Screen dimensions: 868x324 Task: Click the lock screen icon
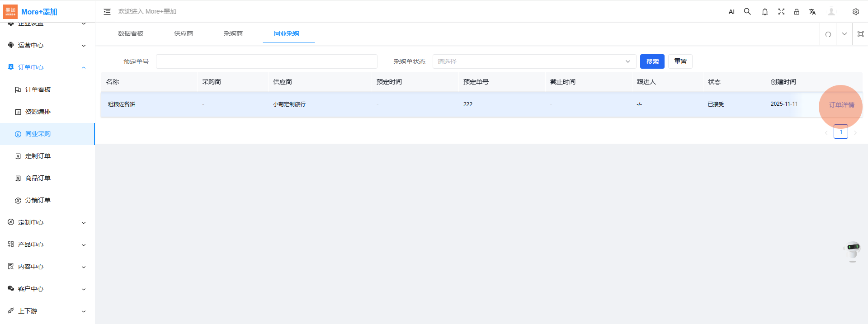point(797,12)
